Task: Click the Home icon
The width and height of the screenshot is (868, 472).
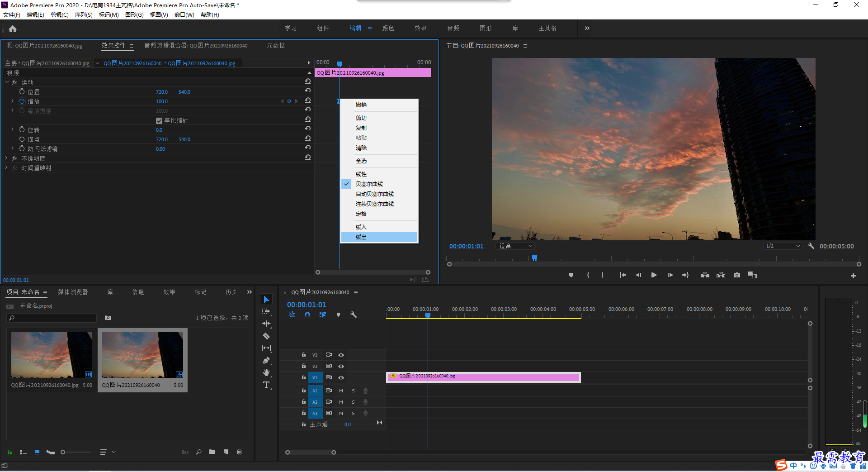Action: click(13, 29)
